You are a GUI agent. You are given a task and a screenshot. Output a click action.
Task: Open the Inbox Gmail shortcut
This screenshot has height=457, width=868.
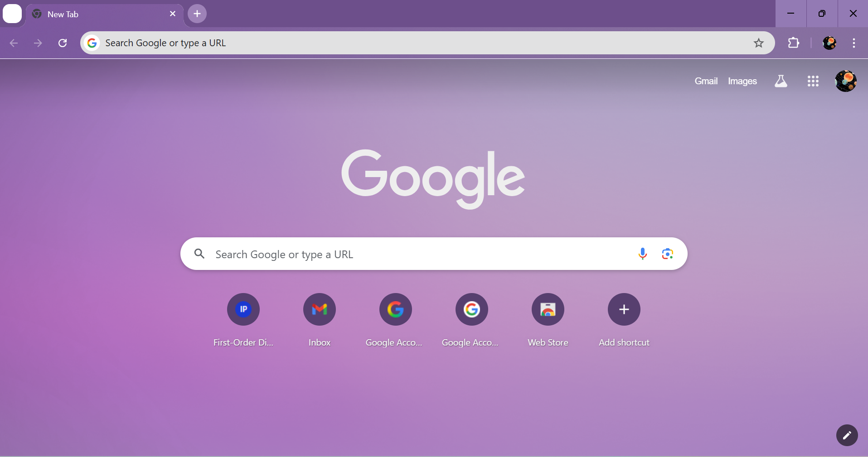click(x=320, y=321)
